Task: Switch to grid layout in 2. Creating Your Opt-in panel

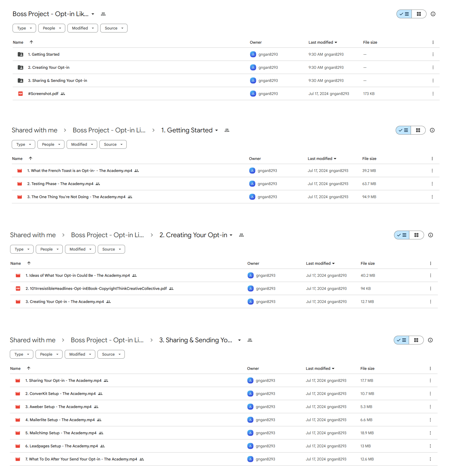Action: pos(416,235)
